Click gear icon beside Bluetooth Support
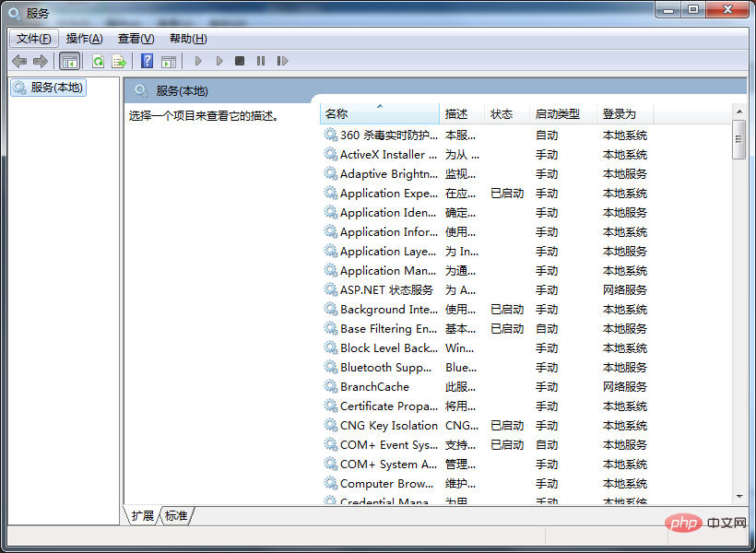Screen dimensions: 756x553 (330, 367)
